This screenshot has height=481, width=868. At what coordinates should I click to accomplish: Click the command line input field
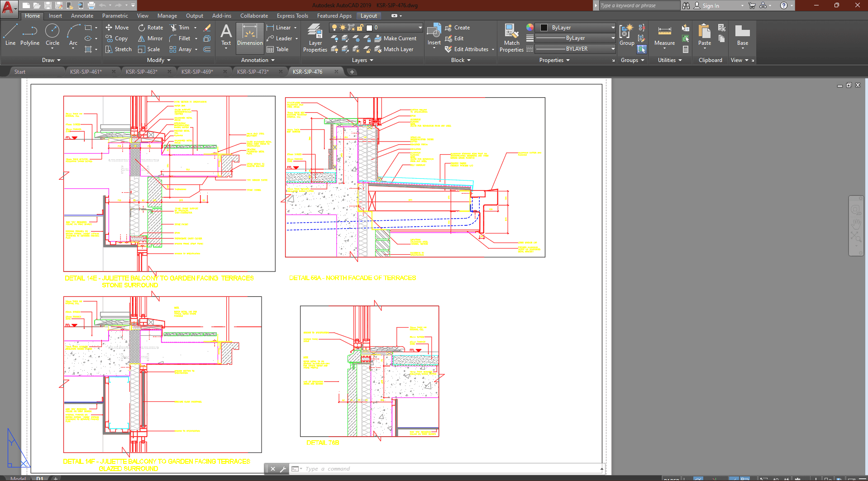coord(448,469)
